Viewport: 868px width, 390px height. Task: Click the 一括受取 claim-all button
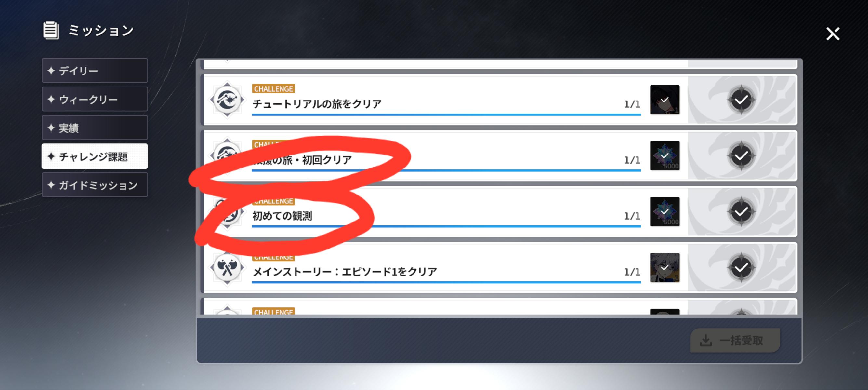click(x=735, y=341)
